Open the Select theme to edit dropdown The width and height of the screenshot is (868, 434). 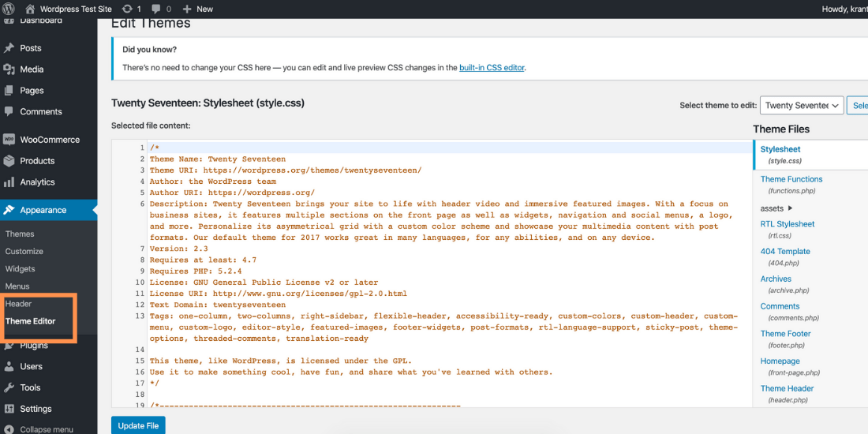(x=802, y=105)
